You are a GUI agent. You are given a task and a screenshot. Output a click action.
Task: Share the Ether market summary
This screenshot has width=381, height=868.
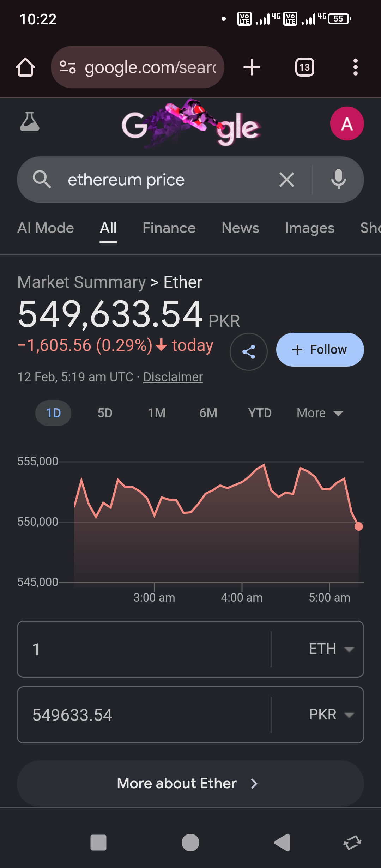click(249, 352)
